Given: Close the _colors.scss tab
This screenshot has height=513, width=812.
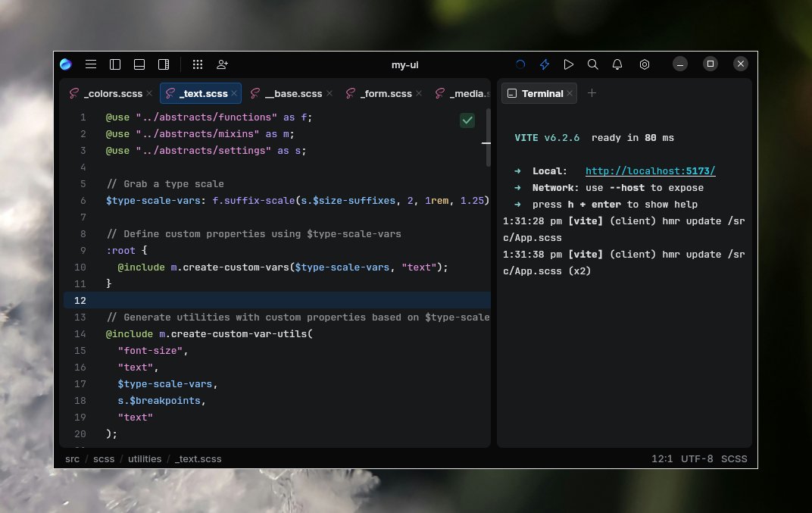Looking at the screenshot, I should 149,93.
